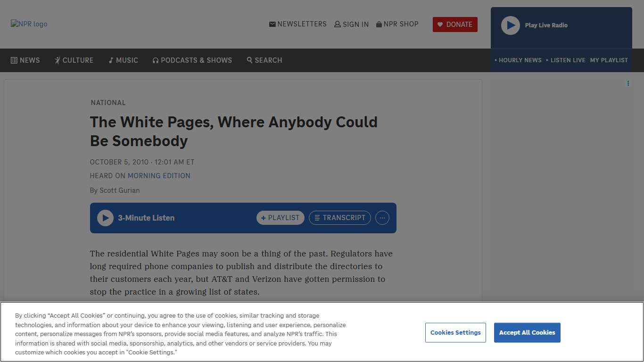644x362 pixels.
Task: Click the DONATE button
Action: (455, 24)
